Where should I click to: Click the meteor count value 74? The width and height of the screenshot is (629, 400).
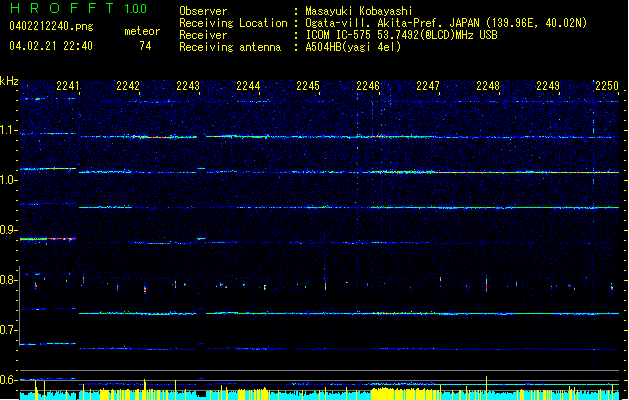tap(146, 46)
